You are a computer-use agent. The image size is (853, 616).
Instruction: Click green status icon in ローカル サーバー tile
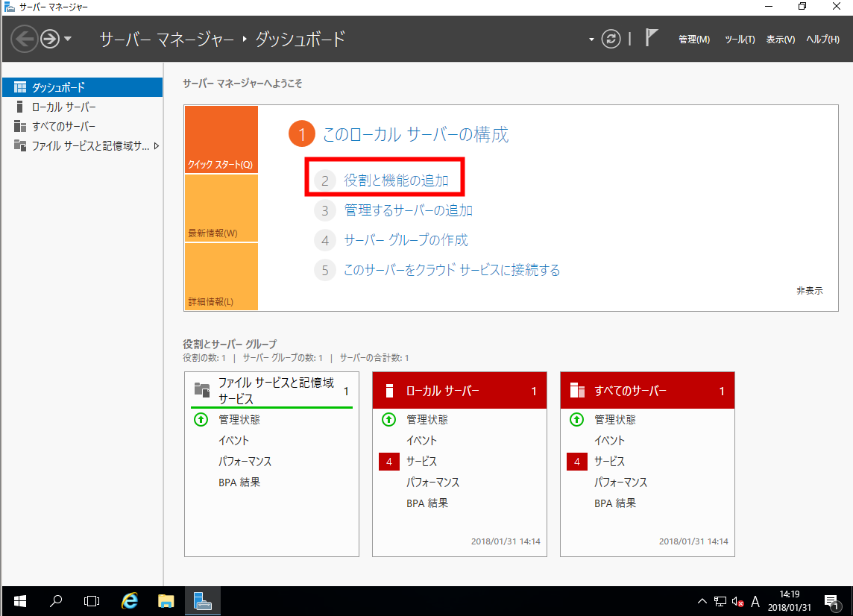[388, 420]
